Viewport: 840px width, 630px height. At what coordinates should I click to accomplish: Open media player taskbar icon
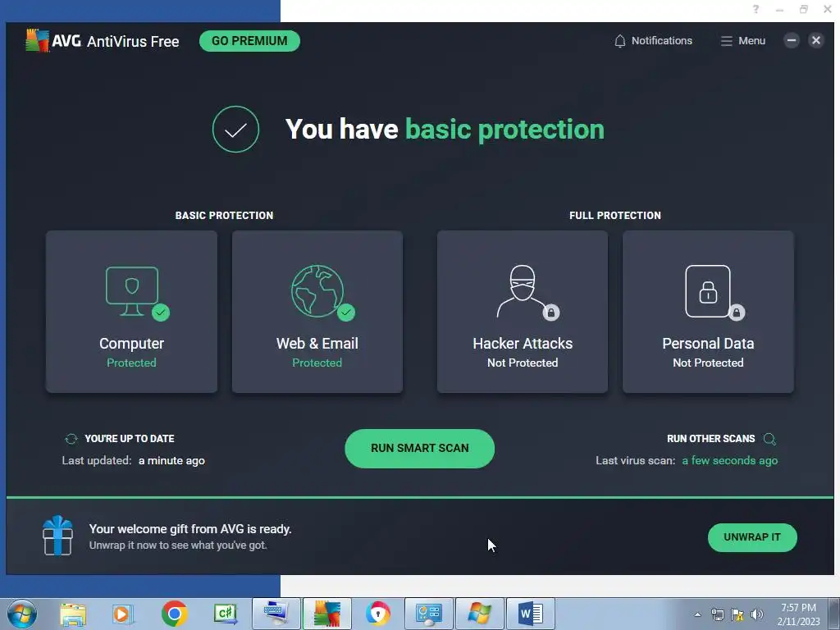[x=123, y=614]
